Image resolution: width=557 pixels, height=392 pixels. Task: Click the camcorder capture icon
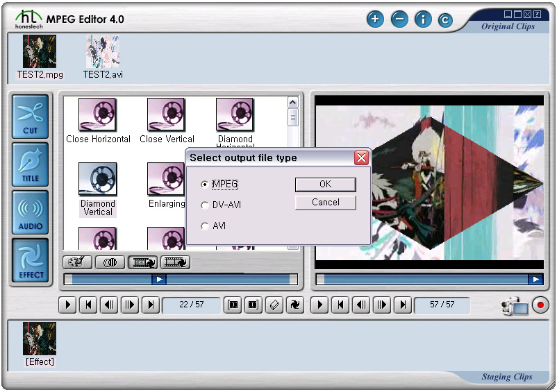tap(515, 305)
